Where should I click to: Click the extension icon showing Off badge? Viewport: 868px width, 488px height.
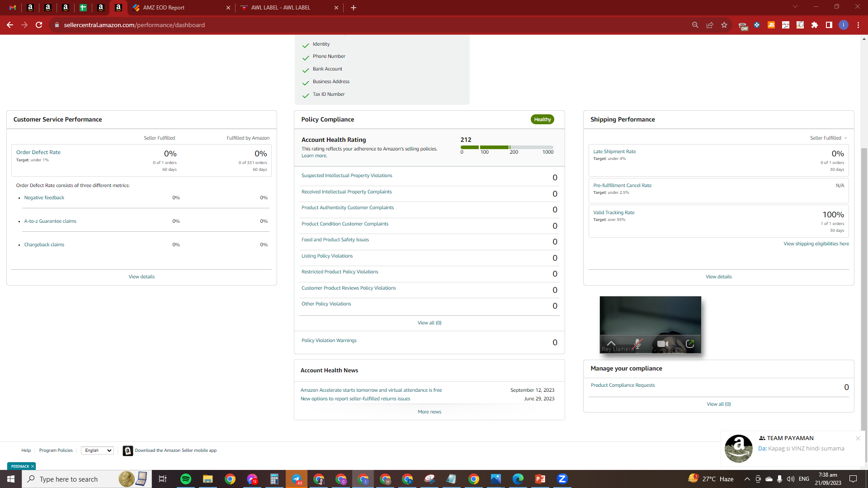pyautogui.click(x=743, y=26)
